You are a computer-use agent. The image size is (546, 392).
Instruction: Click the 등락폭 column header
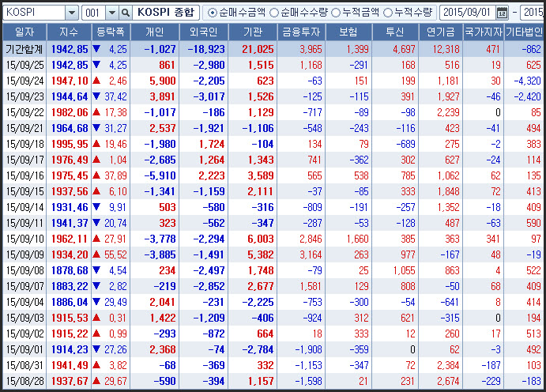(111, 32)
